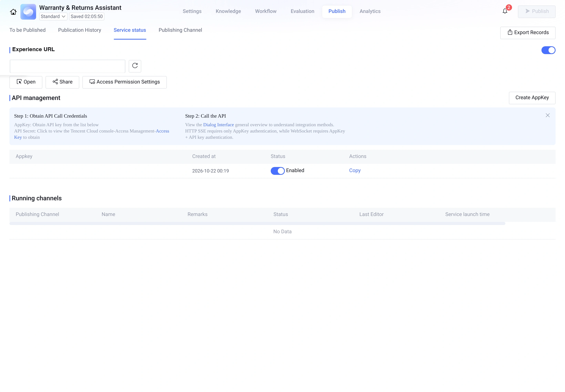The image size is (565, 392).
Task: Go to the home icon
Action: pos(13,12)
